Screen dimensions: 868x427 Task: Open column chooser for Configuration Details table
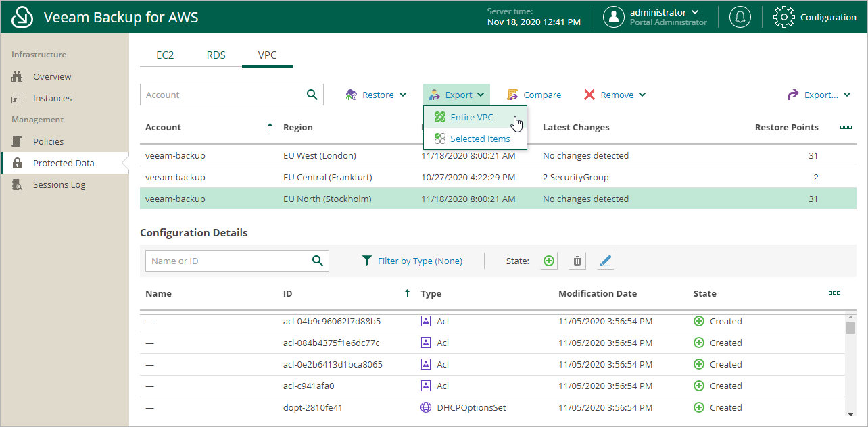pyautogui.click(x=835, y=293)
